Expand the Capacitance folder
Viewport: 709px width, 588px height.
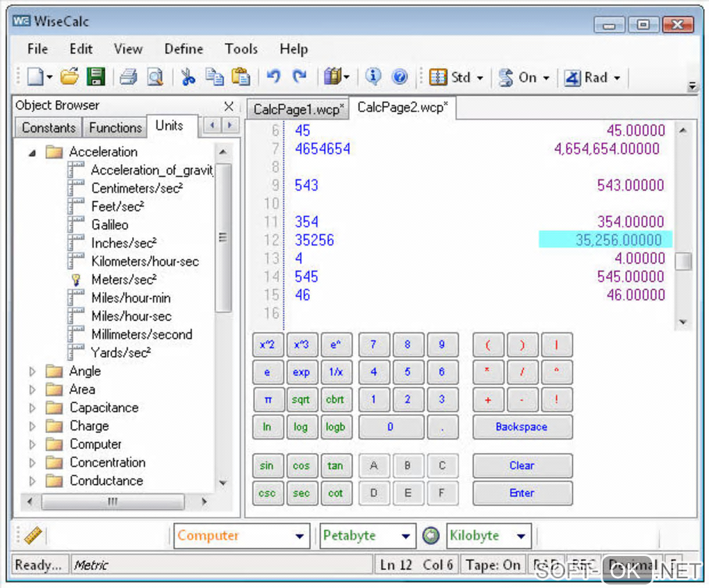[x=32, y=408]
